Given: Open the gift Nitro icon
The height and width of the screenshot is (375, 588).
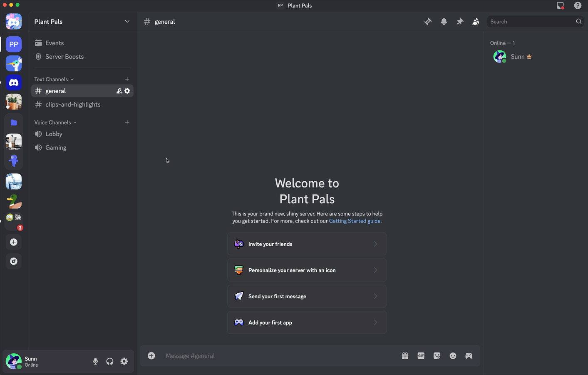Looking at the screenshot, I should (x=405, y=356).
